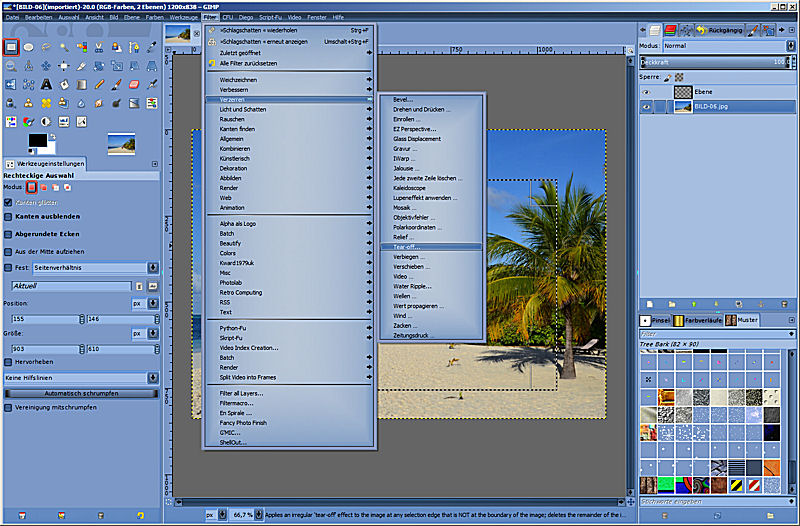Image resolution: width=800 pixels, height=526 pixels.
Task: Click the white background color swatch
Action: [50, 147]
